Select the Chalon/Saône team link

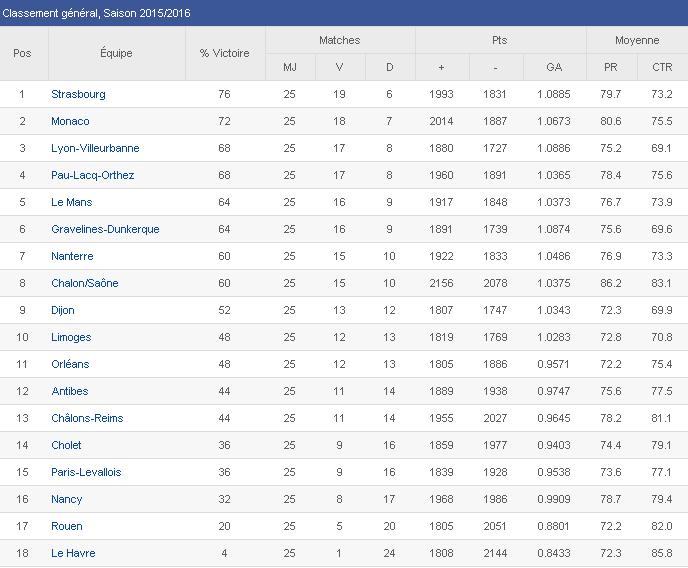coord(84,283)
